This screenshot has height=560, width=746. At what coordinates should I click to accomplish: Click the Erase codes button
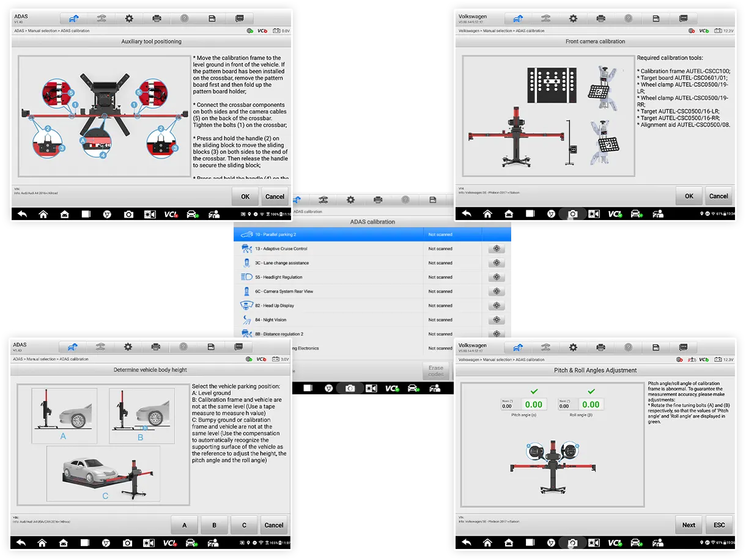pos(435,370)
